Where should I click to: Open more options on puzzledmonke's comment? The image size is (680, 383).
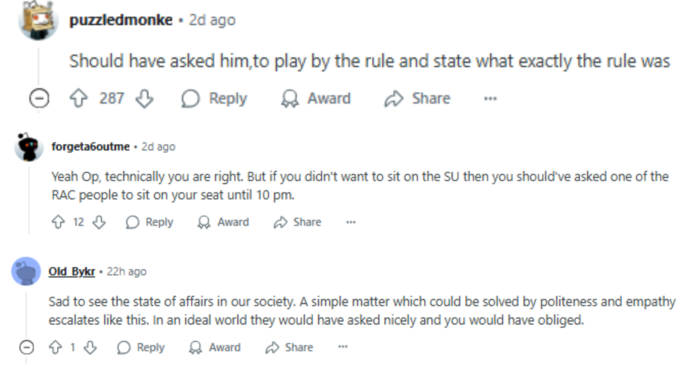(x=490, y=98)
